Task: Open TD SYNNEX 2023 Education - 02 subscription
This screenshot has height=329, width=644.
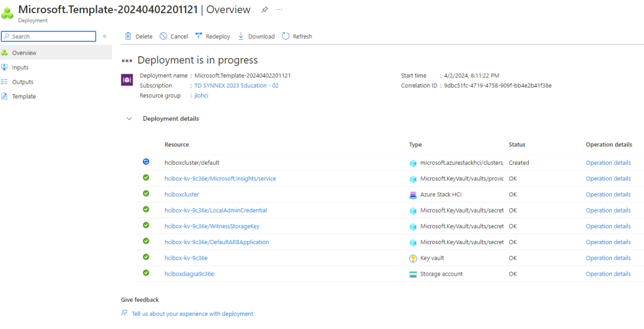Action: pyautogui.click(x=236, y=86)
